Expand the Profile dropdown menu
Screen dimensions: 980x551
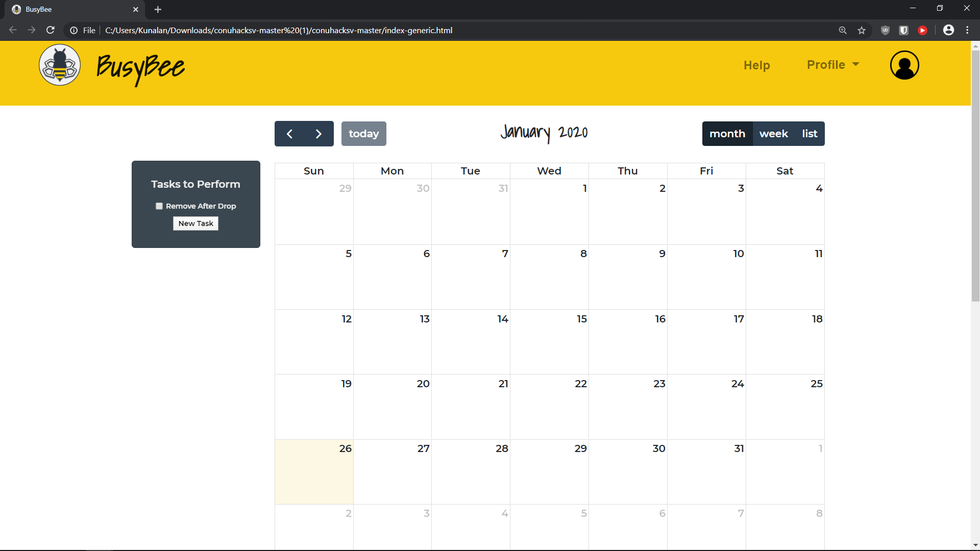pyautogui.click(x=833, y=65)
